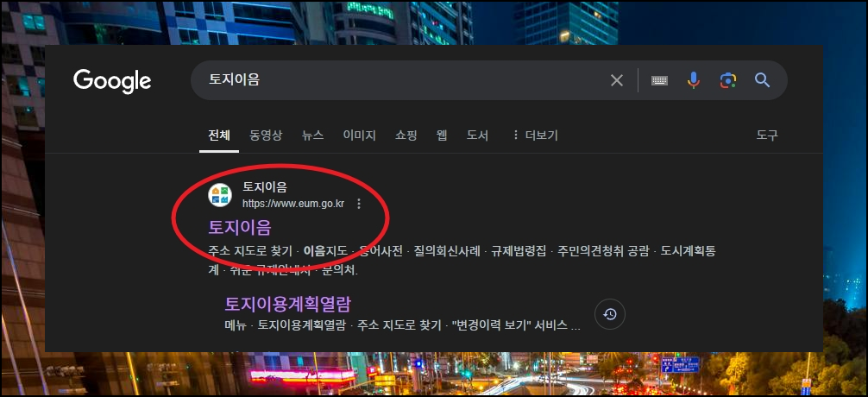The width and height of the screenshot is (868, 397).
Task: Click the https://www.eum.go.kr URL
Action: point(293,204)
